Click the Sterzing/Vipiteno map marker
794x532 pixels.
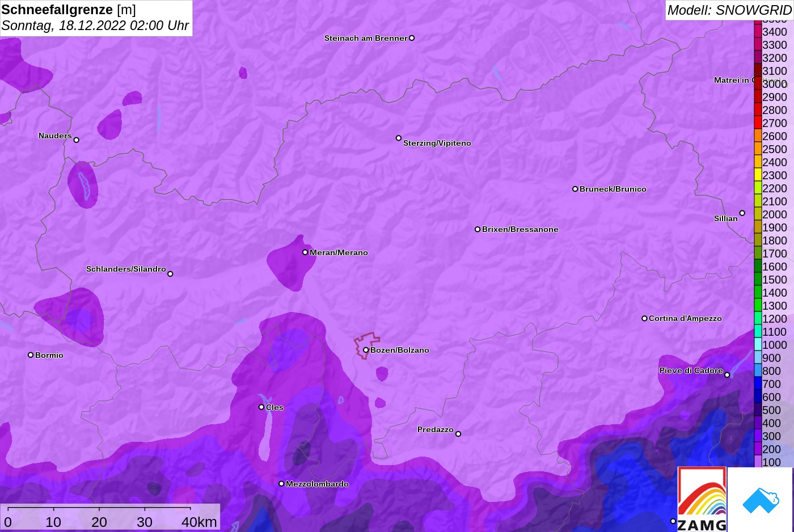tap(399, 138)
